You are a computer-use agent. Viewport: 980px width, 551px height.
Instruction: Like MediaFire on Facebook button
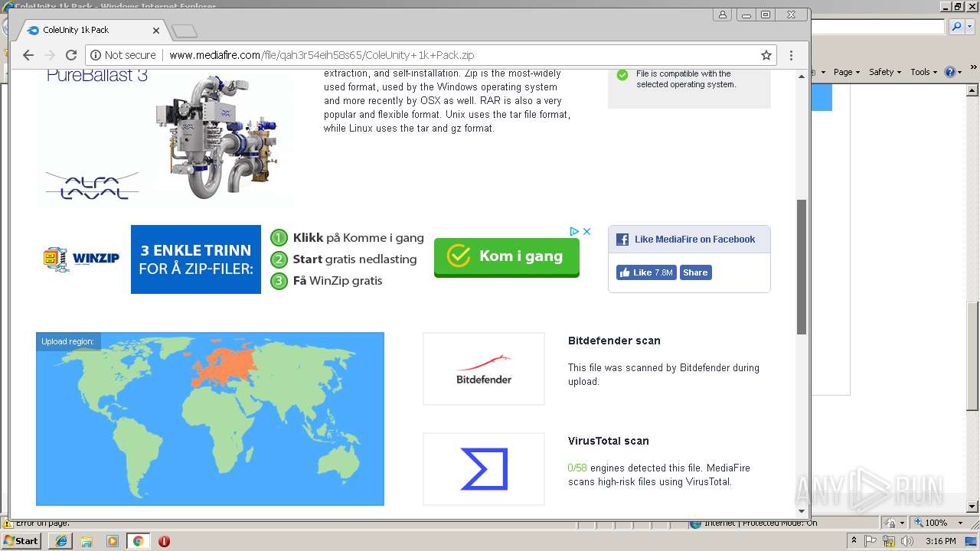(646, 272)
